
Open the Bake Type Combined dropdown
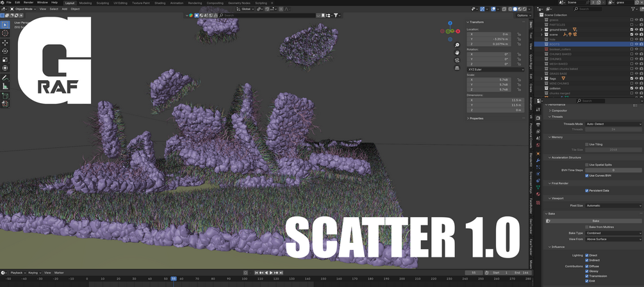click(x=614, y=233)
